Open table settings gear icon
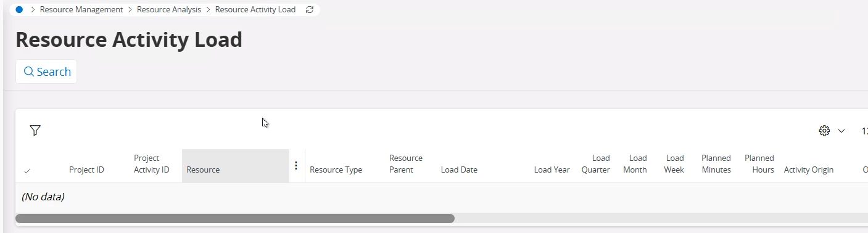 (x=824, y=131)
